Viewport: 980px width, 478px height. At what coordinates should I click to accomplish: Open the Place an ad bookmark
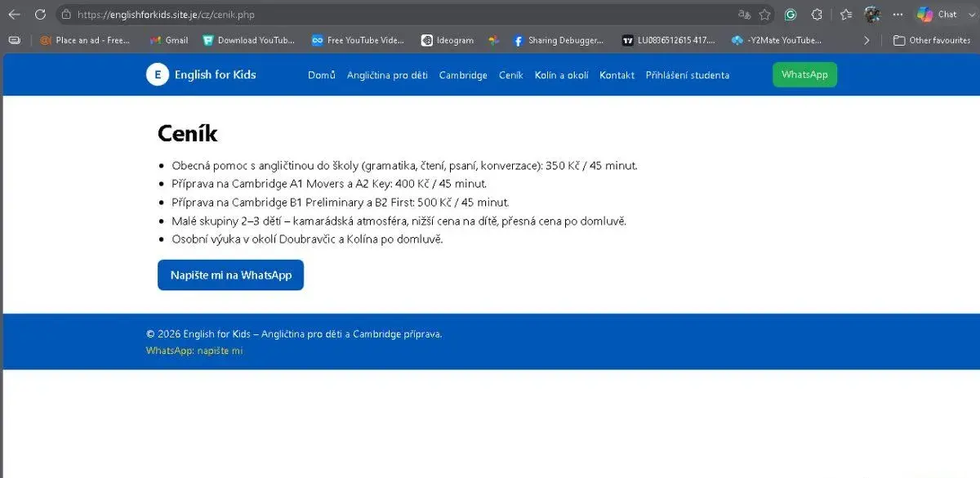[x=85, y=40]
